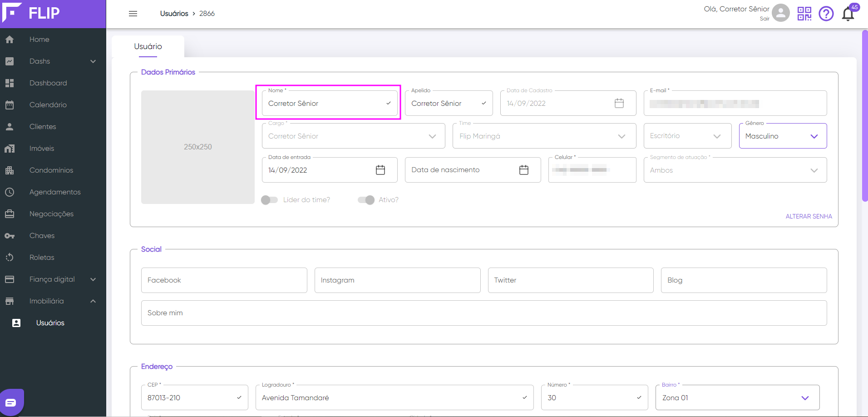
Task: Click the Calendário calendar icon in sidebar
Action: tap(10, 105)
